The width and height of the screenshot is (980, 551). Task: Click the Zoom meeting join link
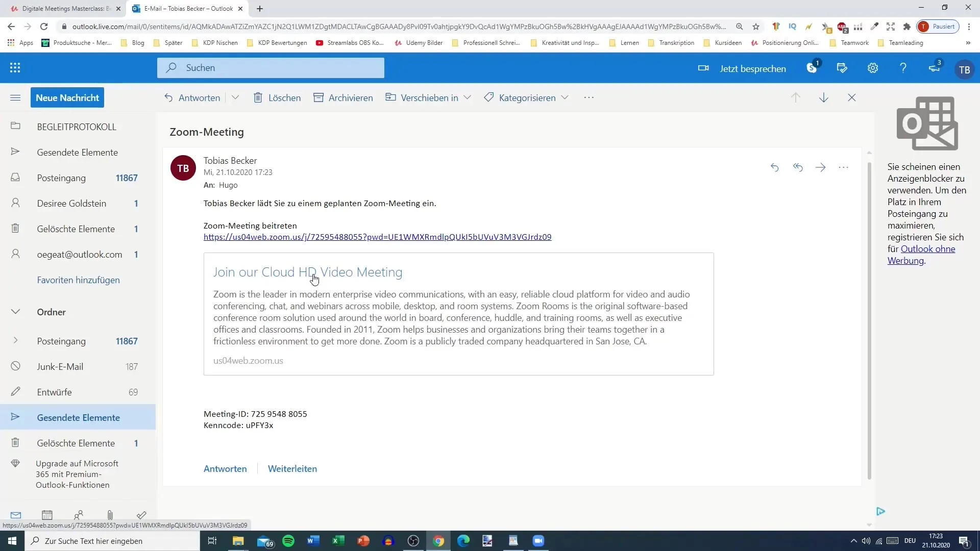(378, 237)
